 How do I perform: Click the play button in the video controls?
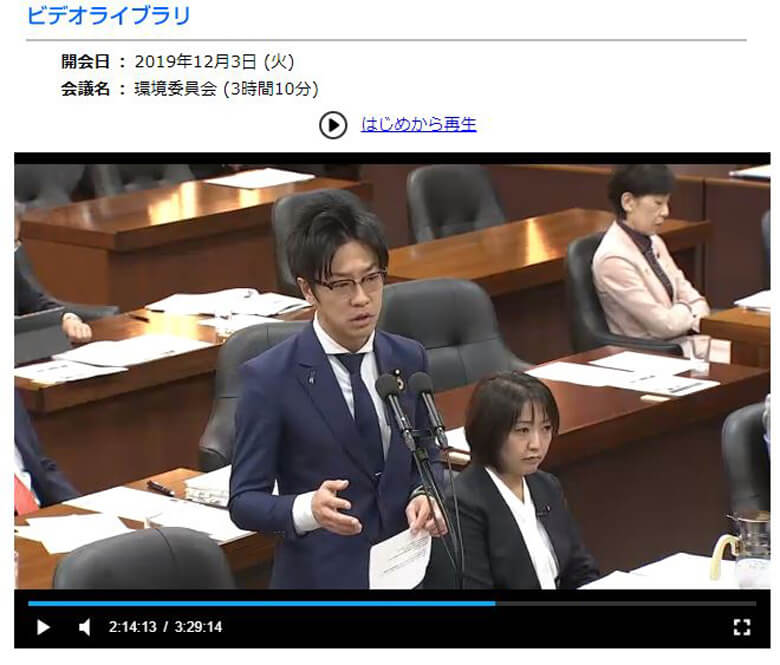(x=43, y=627)
